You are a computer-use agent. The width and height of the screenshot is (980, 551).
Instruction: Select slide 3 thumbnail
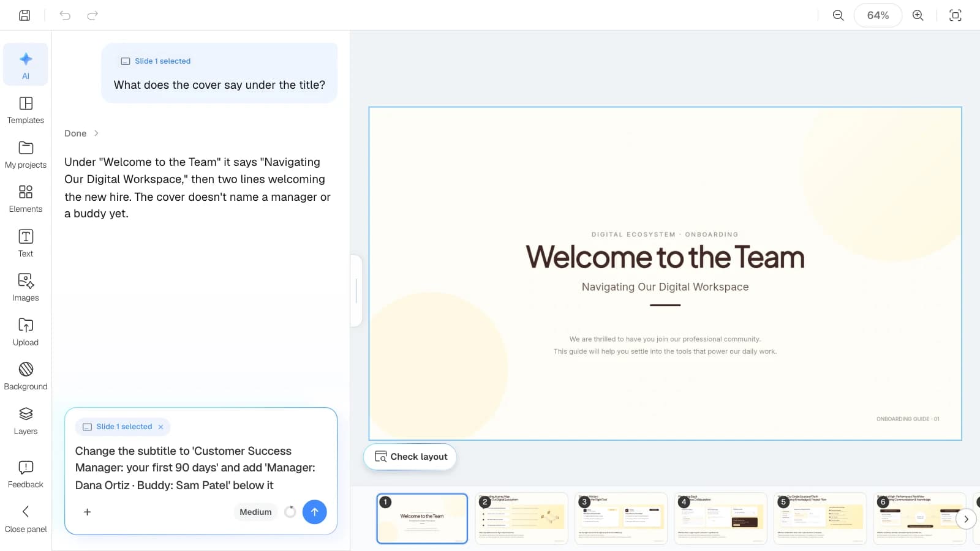pyautogui.click(x=621, y=518)
